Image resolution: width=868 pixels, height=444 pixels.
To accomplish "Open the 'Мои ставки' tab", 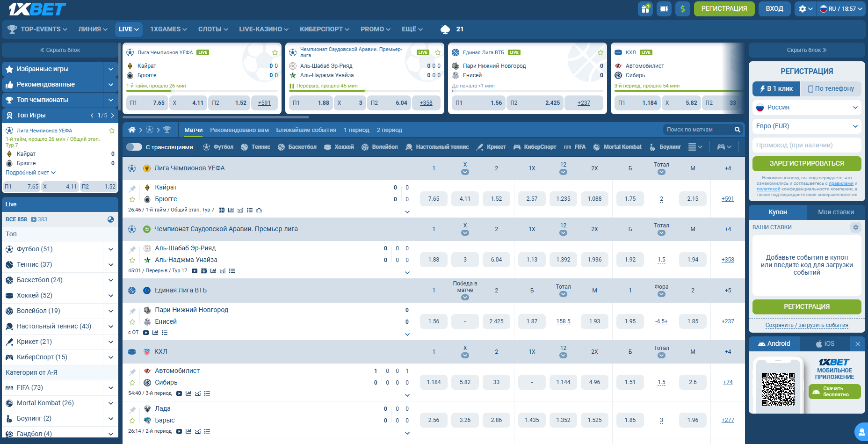I will [x=836, y=212].
